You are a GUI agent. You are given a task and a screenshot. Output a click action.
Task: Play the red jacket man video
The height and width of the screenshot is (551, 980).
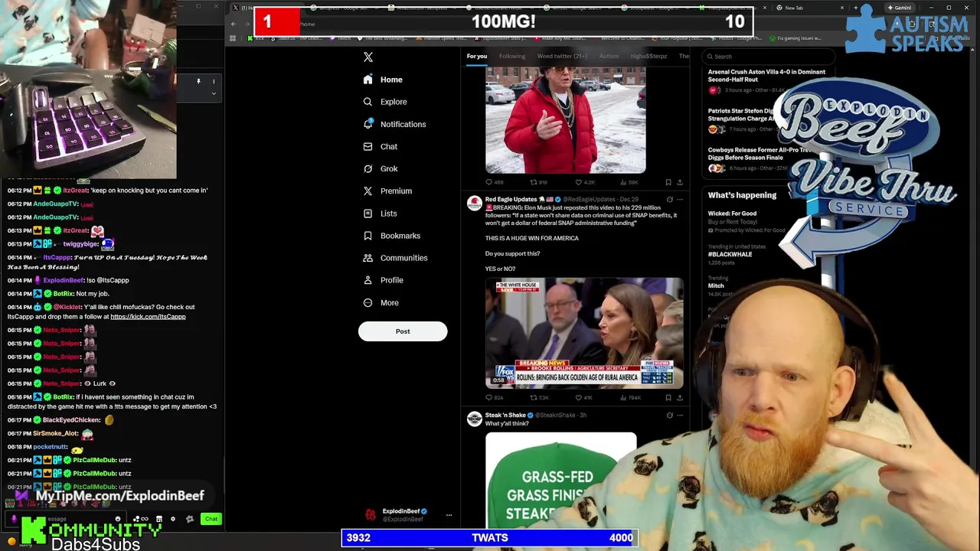[x=565, y=120]
